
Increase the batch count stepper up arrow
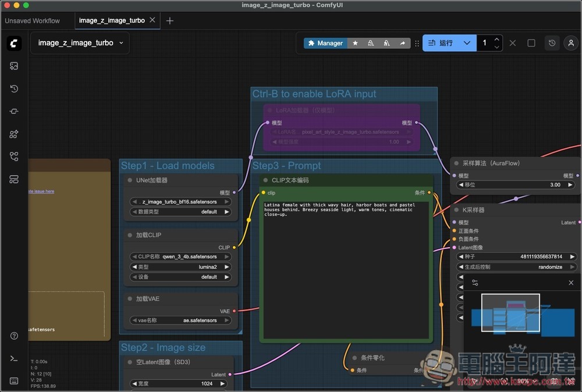click(496, 40)
